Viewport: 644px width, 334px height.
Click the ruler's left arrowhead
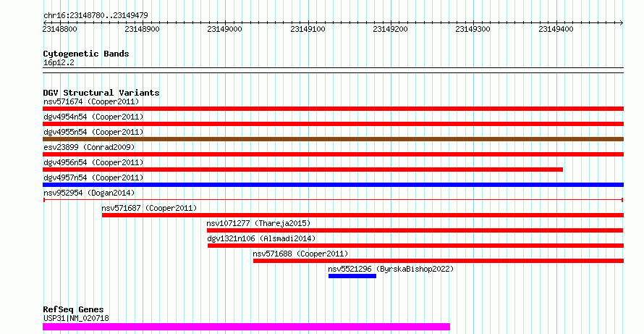coord(45,22)
